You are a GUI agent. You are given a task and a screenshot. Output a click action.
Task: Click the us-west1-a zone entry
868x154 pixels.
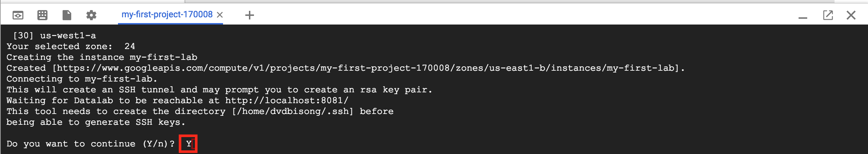tap(68, 35)
